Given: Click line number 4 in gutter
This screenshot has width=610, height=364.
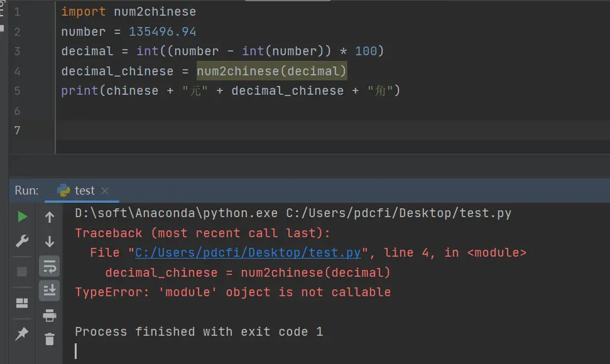Looking at the screenshot, I should coord(17,71).
